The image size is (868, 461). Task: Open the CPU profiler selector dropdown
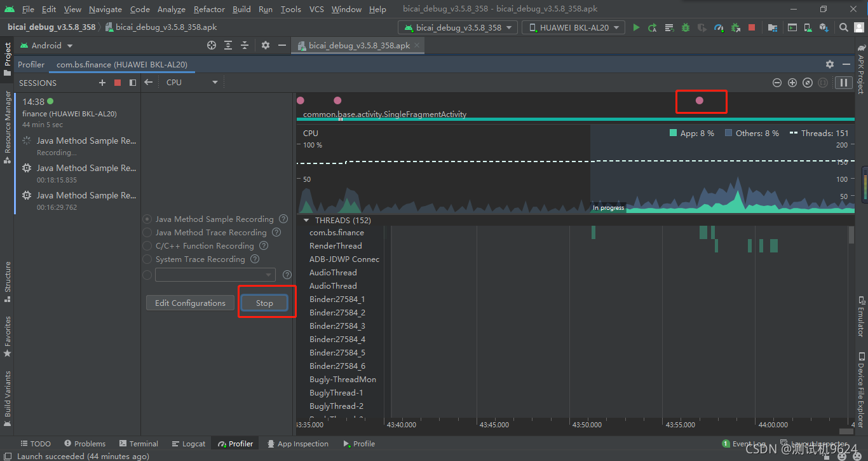click(192, 82)
